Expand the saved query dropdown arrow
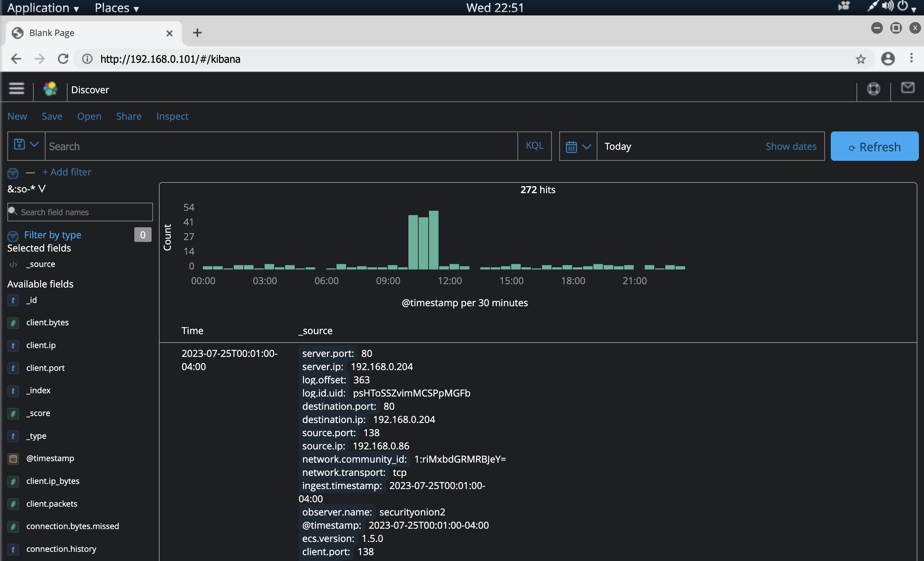 (x=35, y=144)
